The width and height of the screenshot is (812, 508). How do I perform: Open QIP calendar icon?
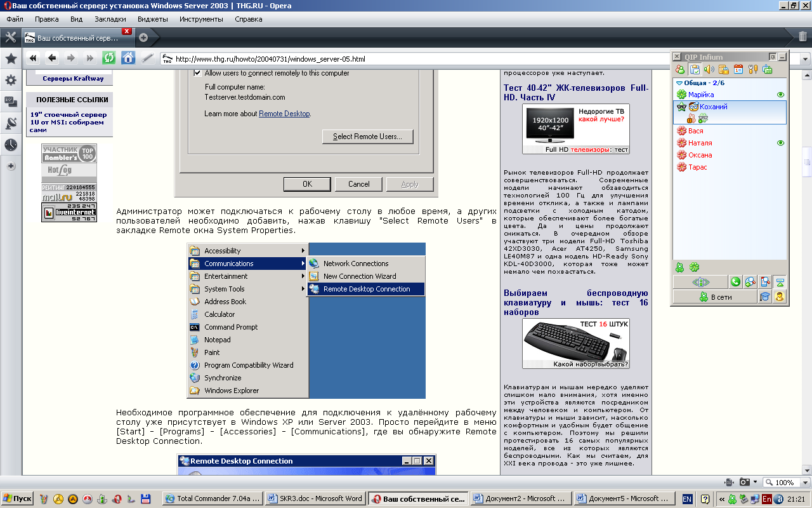tap(738, 69)
